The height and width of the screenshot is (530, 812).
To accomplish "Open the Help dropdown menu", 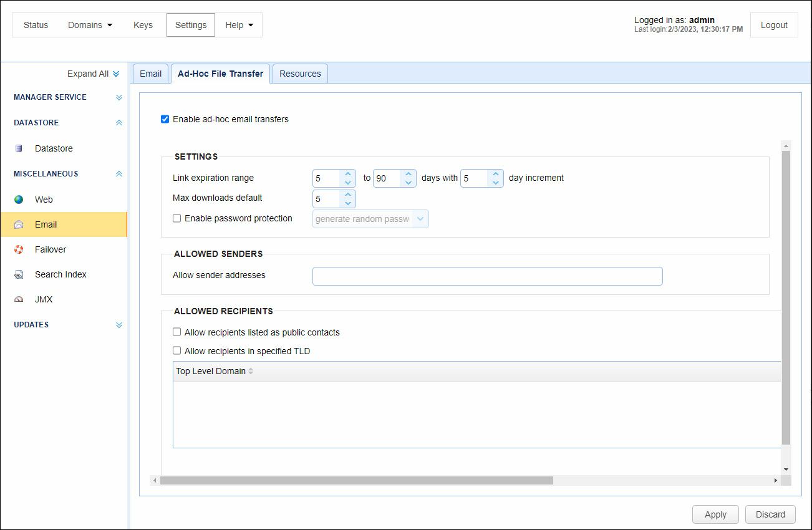I will pyautogui.click(x=239, y=25).
